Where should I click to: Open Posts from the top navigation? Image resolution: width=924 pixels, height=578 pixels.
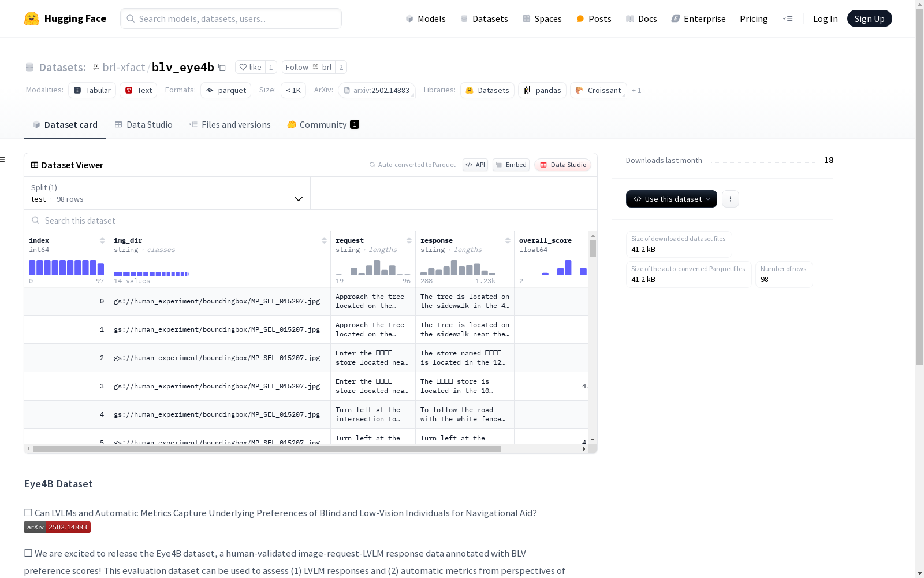[594, 18]
